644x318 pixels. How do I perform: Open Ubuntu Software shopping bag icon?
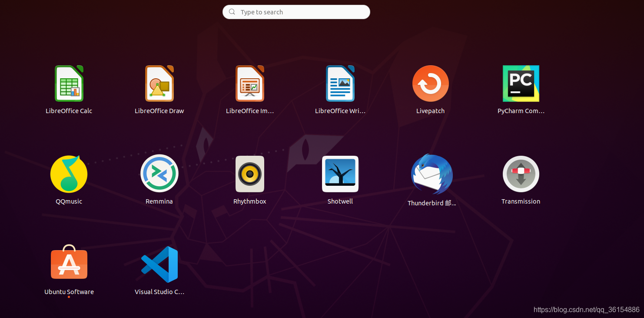[69, 262]
